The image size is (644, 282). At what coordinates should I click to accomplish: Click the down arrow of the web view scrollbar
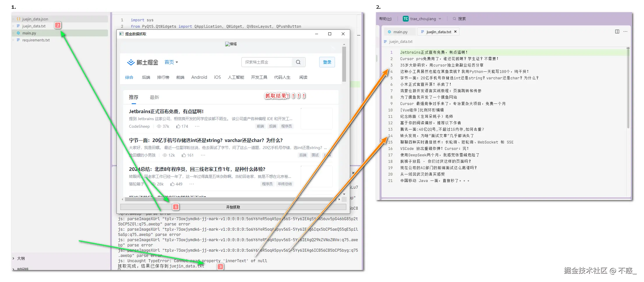[x=344, y=194]
